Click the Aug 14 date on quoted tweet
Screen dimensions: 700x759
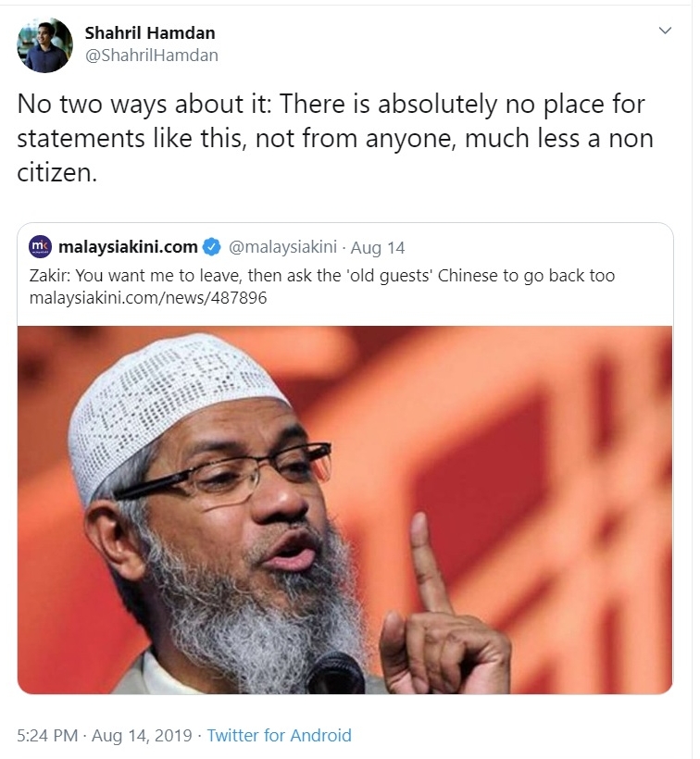coord(378,248)
